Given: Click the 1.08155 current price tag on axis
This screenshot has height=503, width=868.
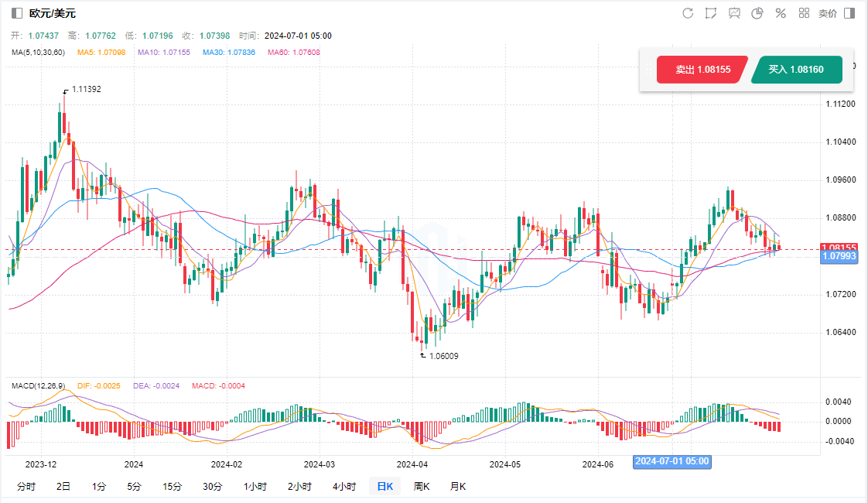Looking at the screenshot, I should [x=838, y=247].
